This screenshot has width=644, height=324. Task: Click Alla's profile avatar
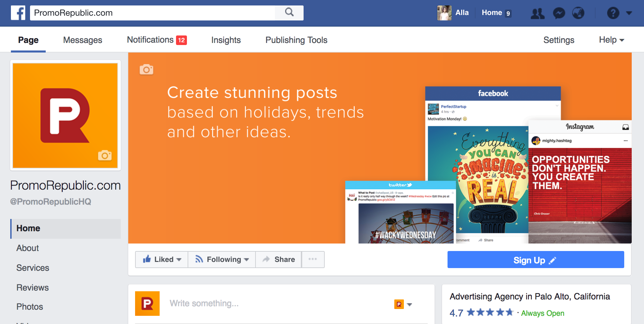pos(444,13)
